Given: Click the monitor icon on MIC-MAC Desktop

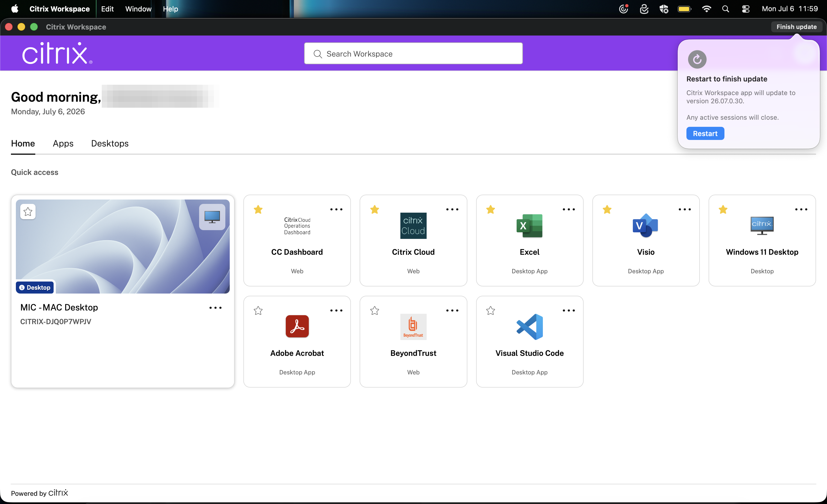Looking at the screenshot, I should click(x=212, y=217).
